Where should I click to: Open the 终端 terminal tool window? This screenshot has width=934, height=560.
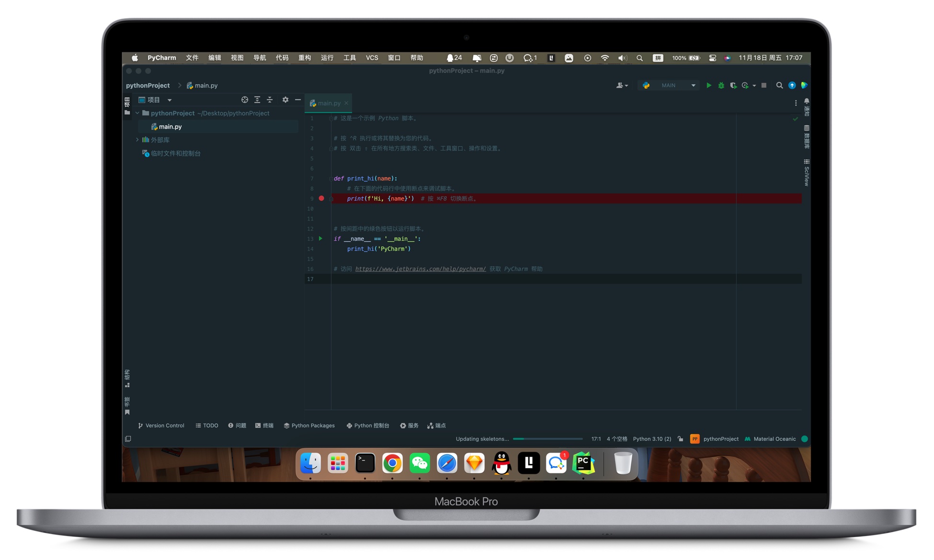(x=264, y=426)
